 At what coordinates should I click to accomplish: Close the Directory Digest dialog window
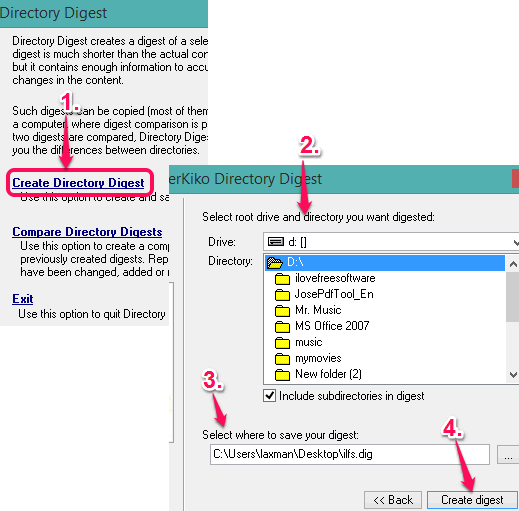click(x=515, y=179)
